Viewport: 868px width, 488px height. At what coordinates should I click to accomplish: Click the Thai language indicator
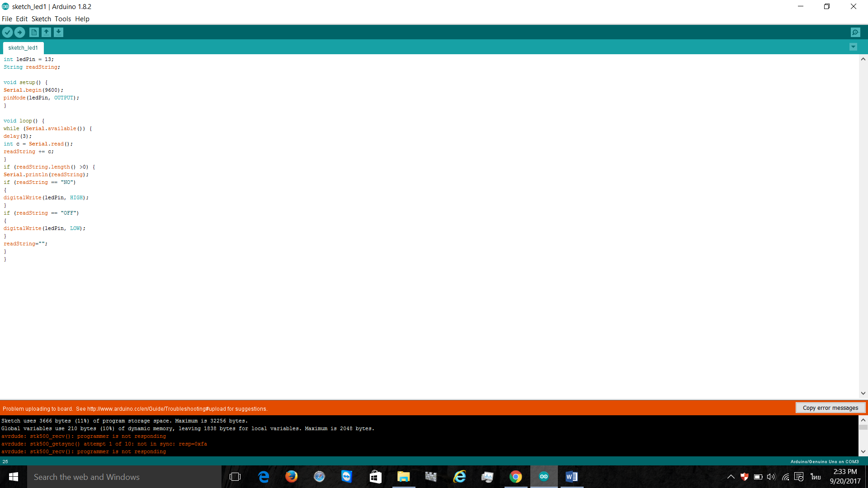point(816,477)
